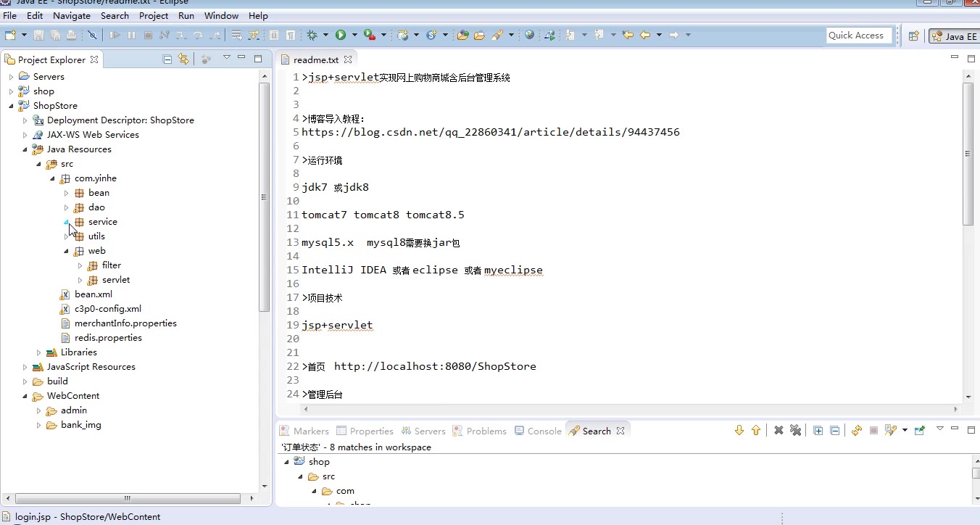The image size is (980, 525).
Task: Click Expand All in Search view
Action: coord(818,430)
